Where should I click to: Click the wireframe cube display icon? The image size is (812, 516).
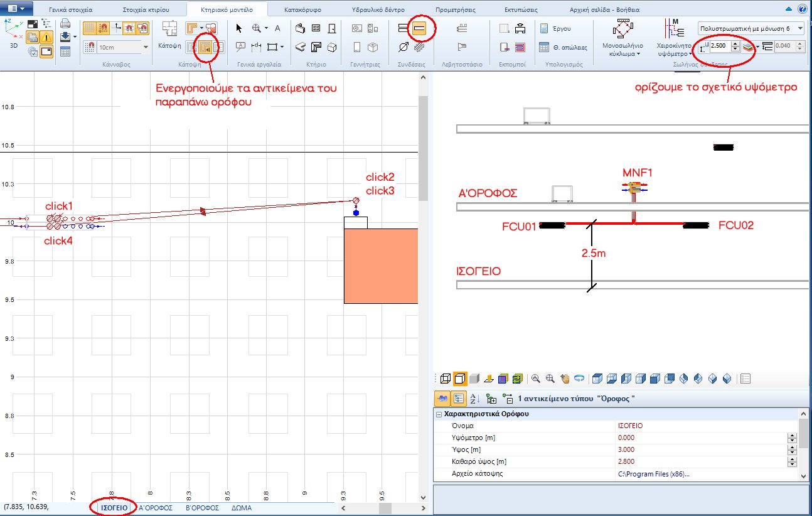(x=446, y=379)
